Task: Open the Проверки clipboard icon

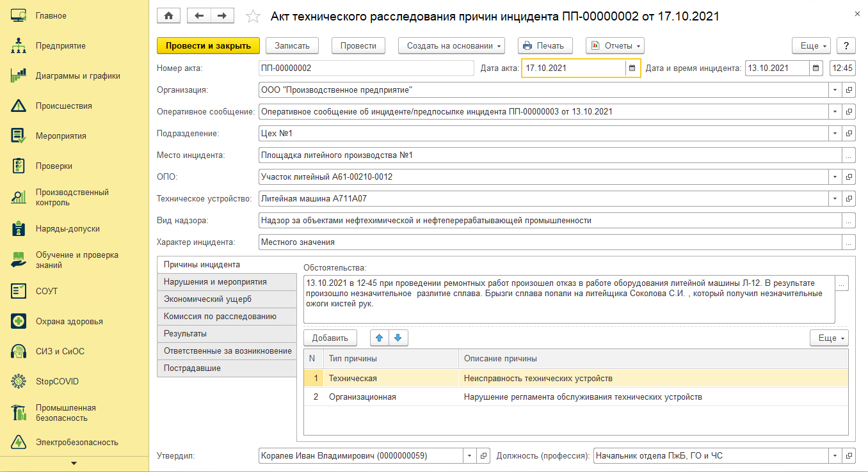Action: (x=19, y=166)
